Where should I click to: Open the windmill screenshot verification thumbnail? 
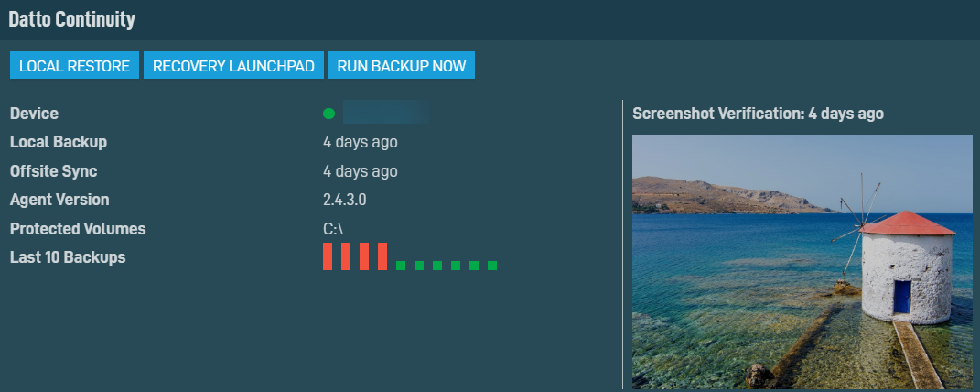[802, 262]
